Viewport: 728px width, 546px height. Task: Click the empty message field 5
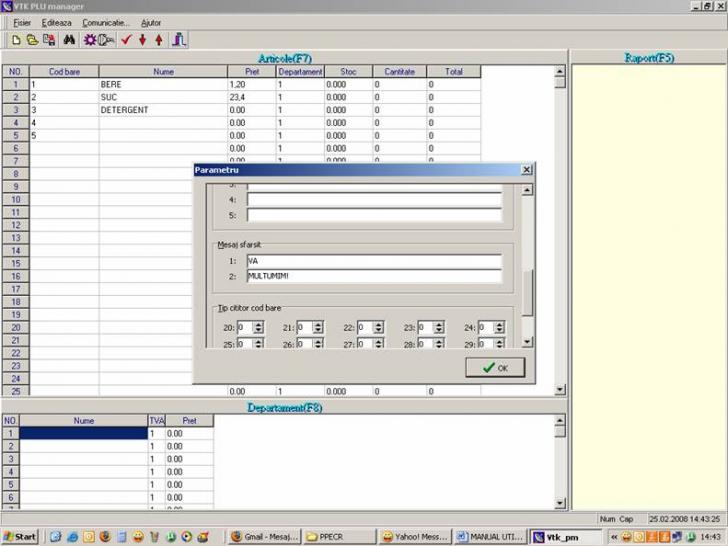coord(374,215)
